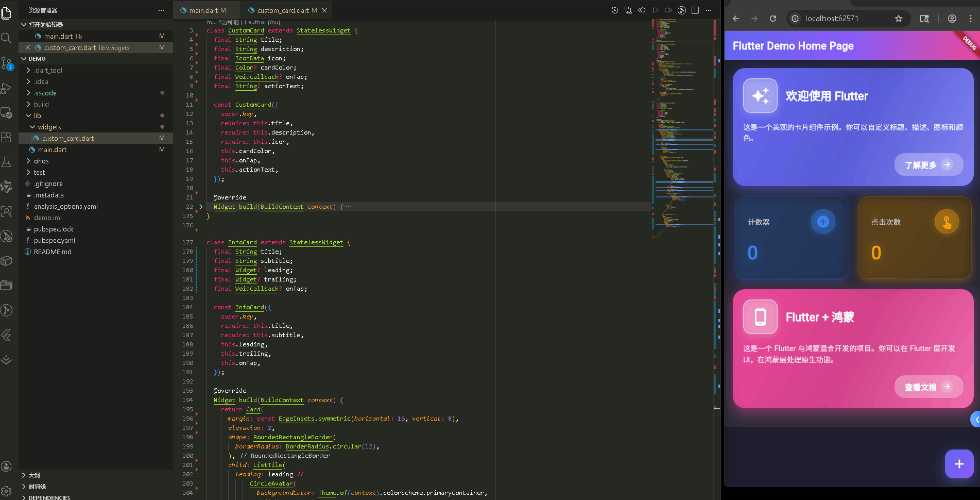Click the floating plus button in the Flutter app

pyautogui.click(x=959, y=464)
